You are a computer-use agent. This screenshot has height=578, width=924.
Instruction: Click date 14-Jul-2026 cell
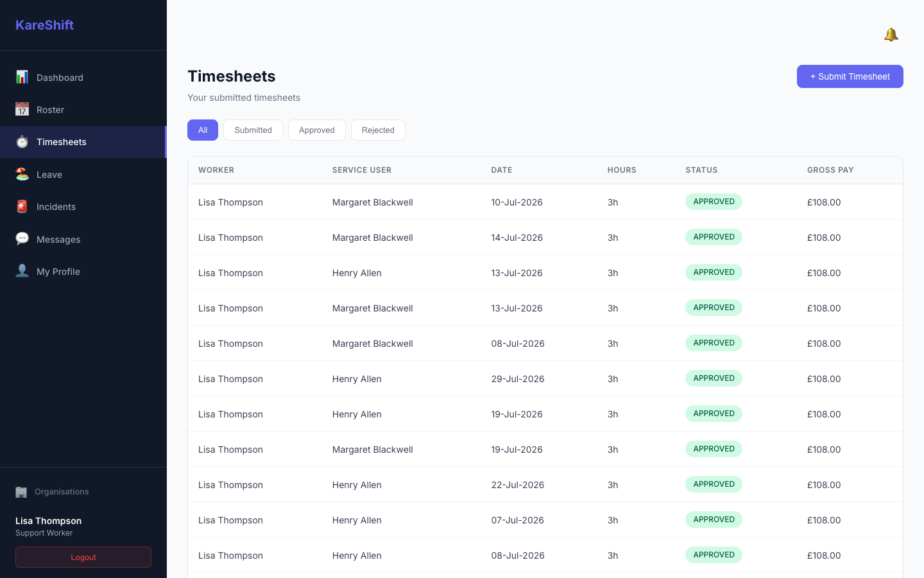[x=517, y=238]
